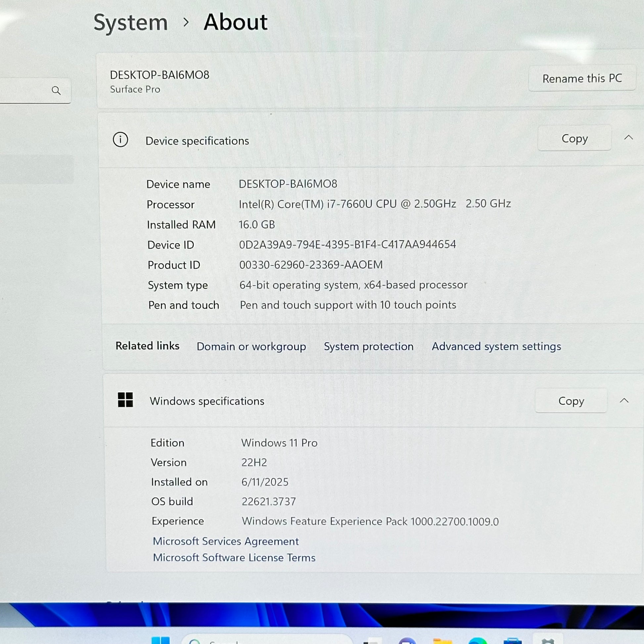Open the System protection link
The width and height of the screenshot is (644, 644).
point(369,347)
